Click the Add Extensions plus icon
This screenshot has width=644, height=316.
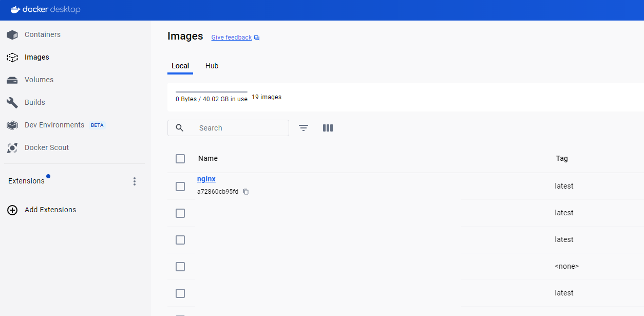tap(12, 210)
